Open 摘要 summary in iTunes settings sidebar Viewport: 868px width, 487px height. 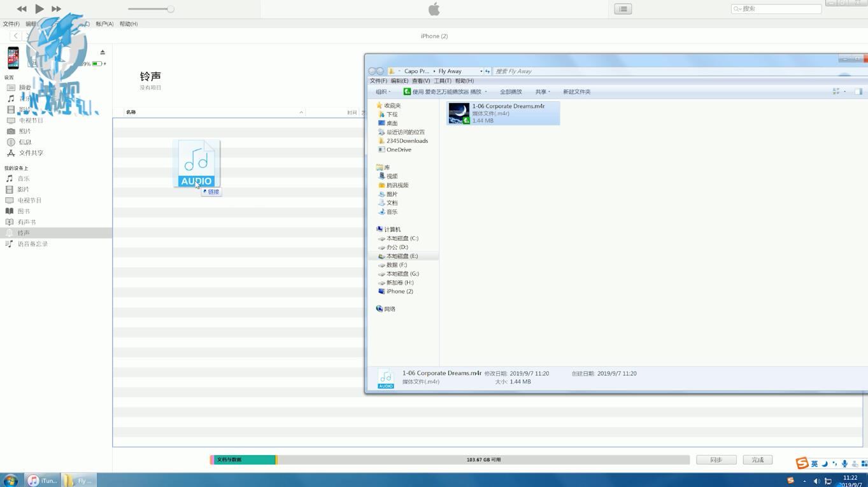coord(25,88)
